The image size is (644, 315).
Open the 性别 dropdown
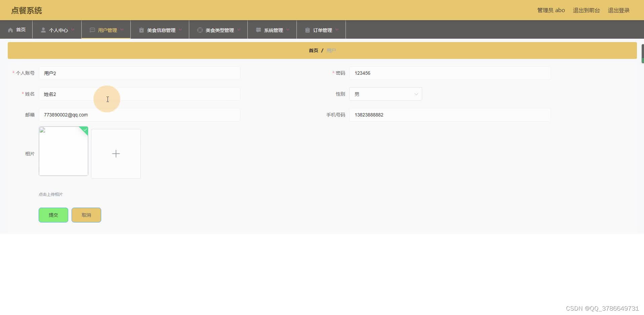tap(386, 94)
